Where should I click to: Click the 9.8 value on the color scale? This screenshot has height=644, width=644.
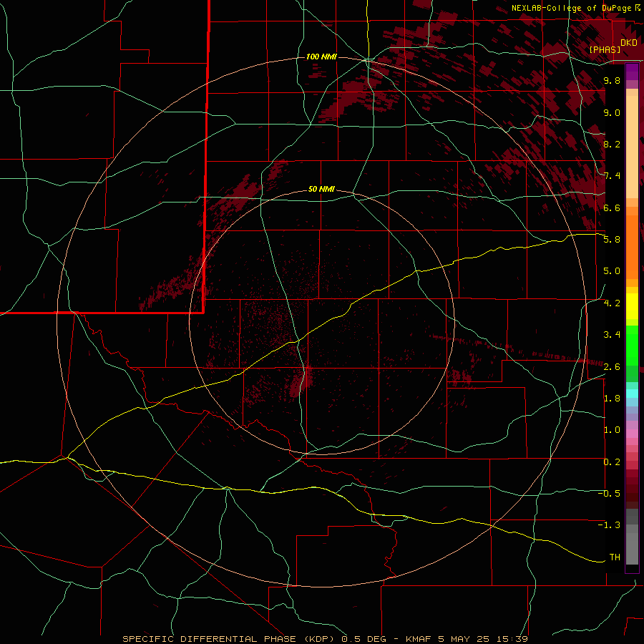click(612, 80)
